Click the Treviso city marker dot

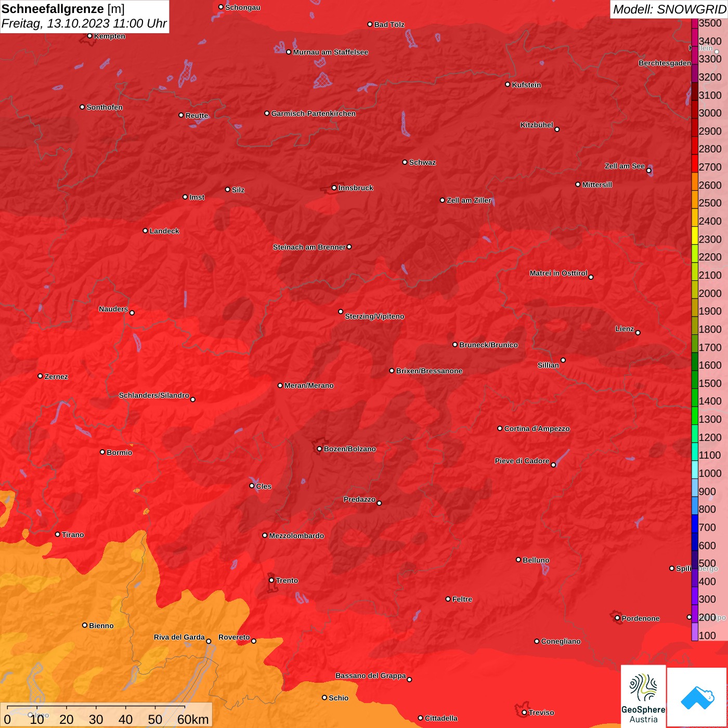point(524,712)
